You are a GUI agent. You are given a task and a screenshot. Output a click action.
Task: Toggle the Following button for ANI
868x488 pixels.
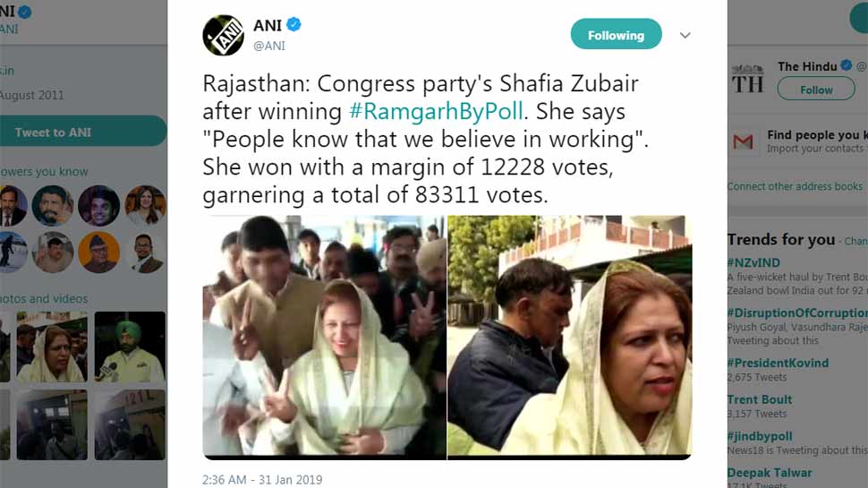click(x=617, y=34)
